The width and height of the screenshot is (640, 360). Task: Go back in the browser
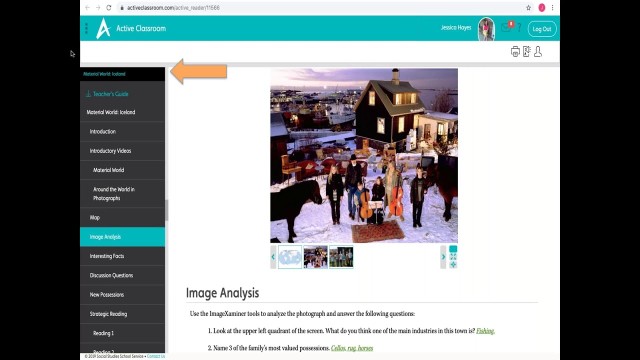[87, 8]
